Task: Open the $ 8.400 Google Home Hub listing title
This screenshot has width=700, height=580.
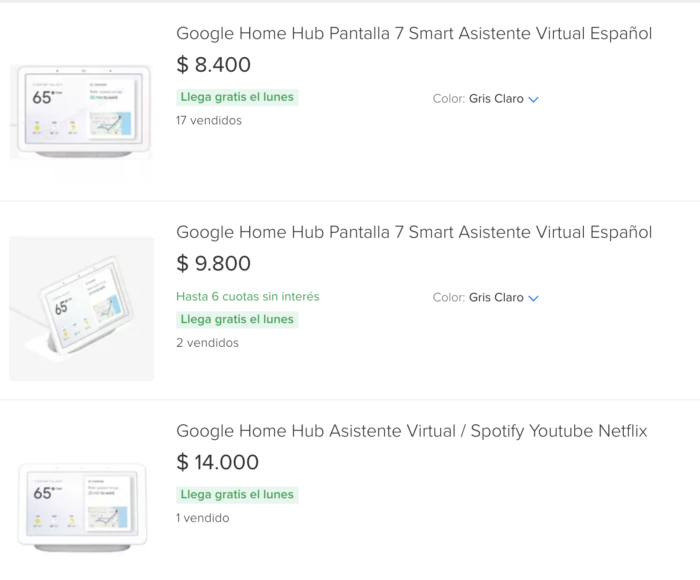Action: point(414,34)
